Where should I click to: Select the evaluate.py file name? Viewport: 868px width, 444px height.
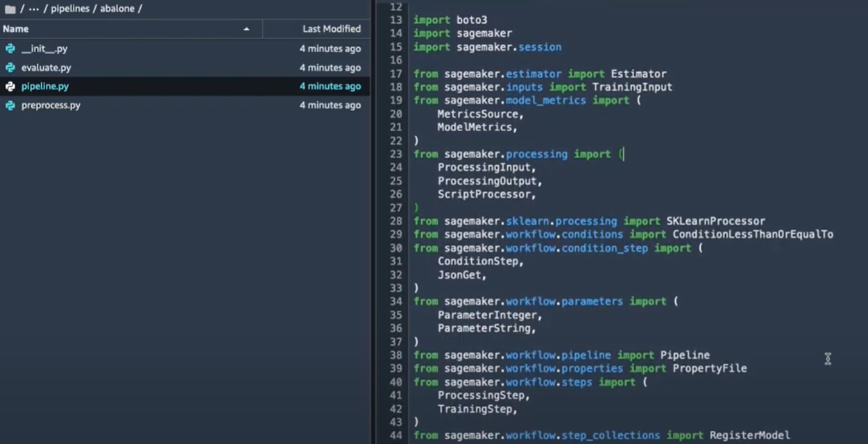point(46,68)
